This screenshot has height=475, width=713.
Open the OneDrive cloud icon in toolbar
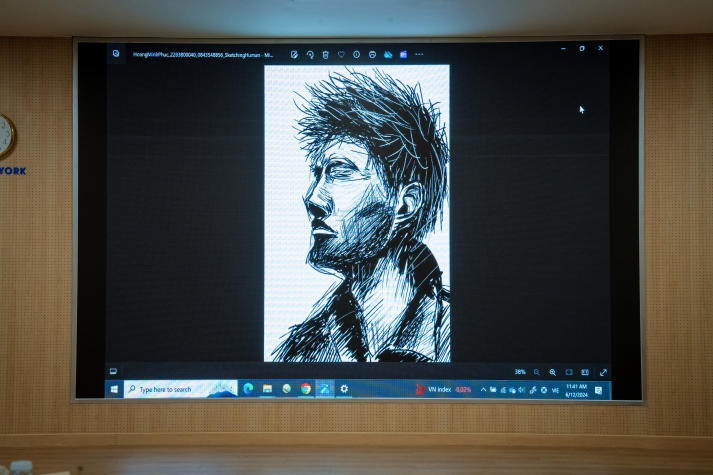[x=388, y=55]
